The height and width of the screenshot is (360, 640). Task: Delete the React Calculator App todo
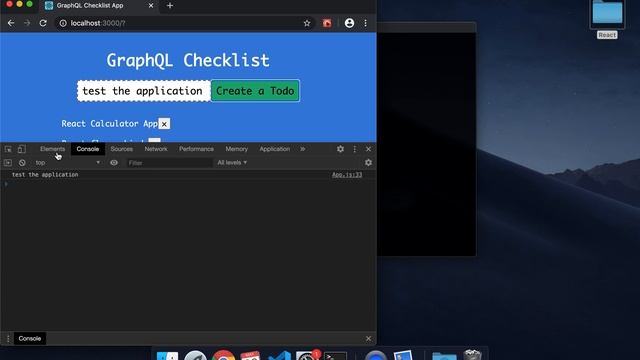click(164, 124)
